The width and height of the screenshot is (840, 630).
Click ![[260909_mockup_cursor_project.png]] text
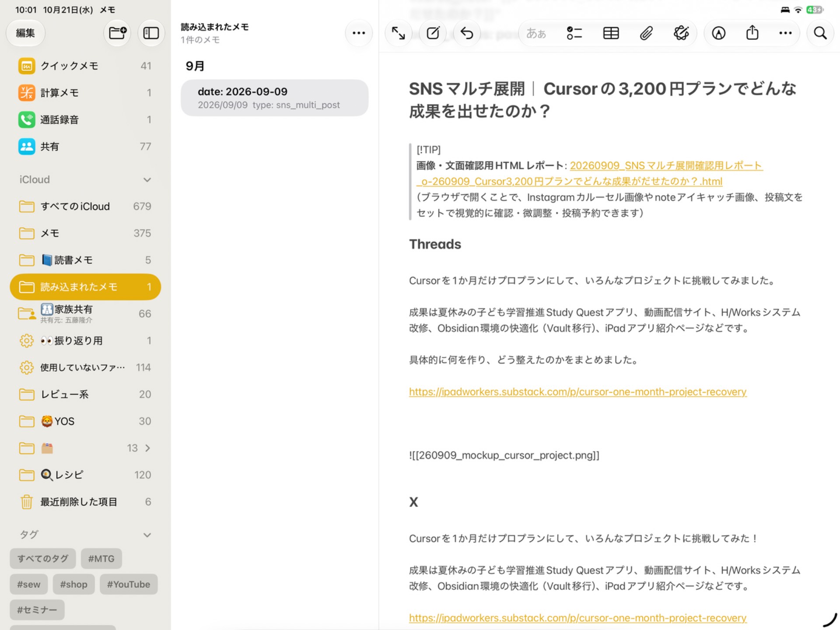click(x=504, y=455)
